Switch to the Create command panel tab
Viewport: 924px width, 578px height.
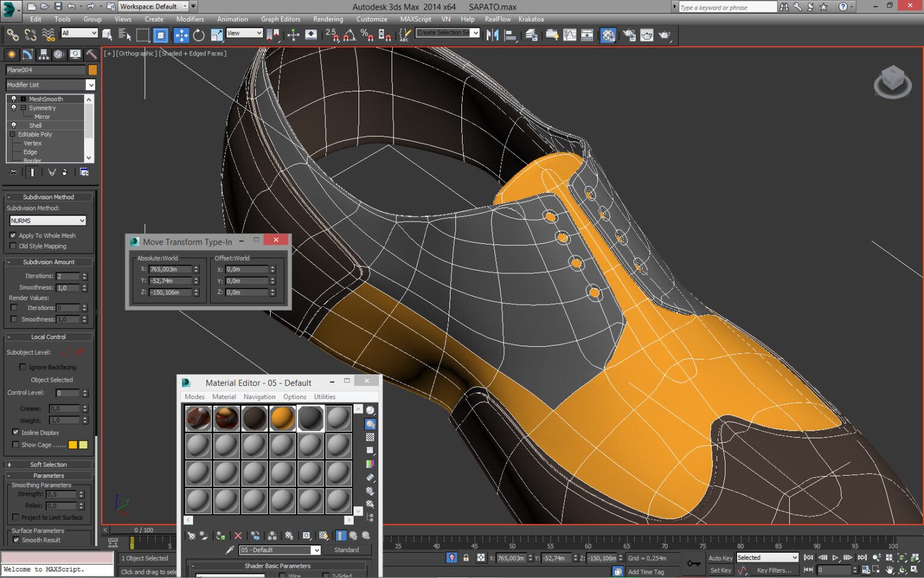coord(11,54)
